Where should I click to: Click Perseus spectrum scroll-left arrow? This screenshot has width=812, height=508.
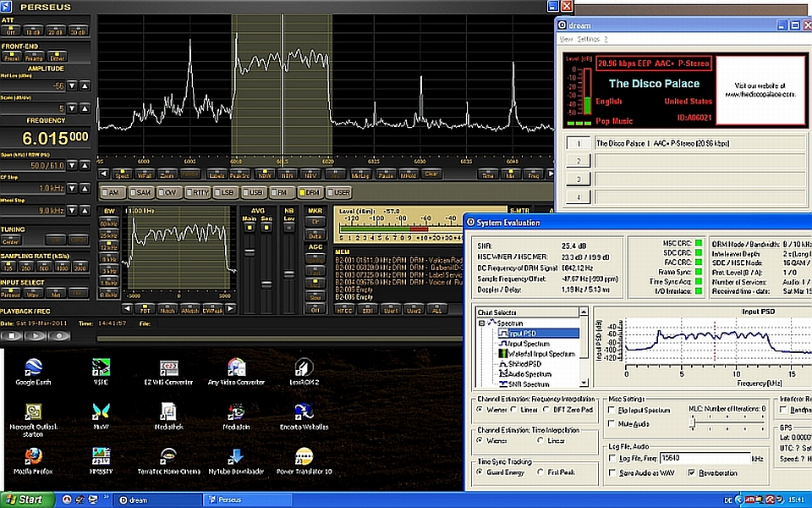coord(103,174)
